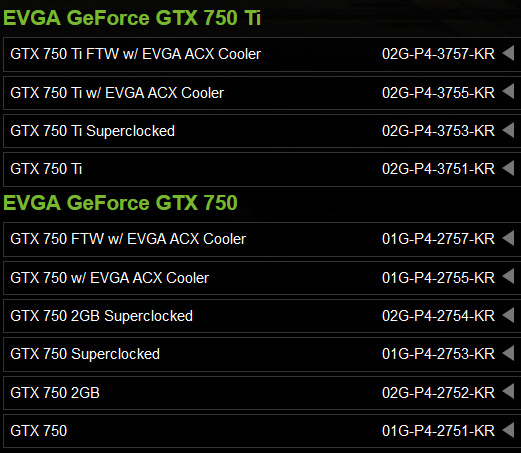Select GTX 750 Ti w/ EVGA ACX Cooler
The image size is (521, 453).
point(117,93)
